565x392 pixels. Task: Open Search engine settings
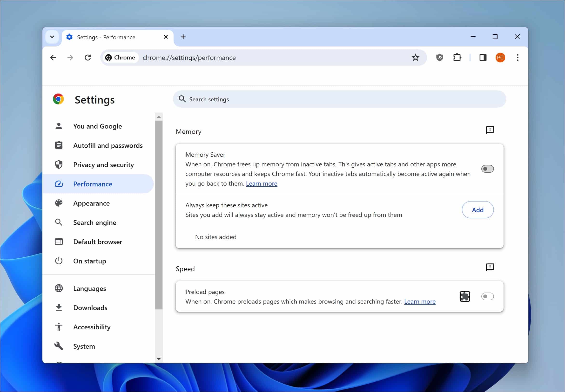(98, 222)
